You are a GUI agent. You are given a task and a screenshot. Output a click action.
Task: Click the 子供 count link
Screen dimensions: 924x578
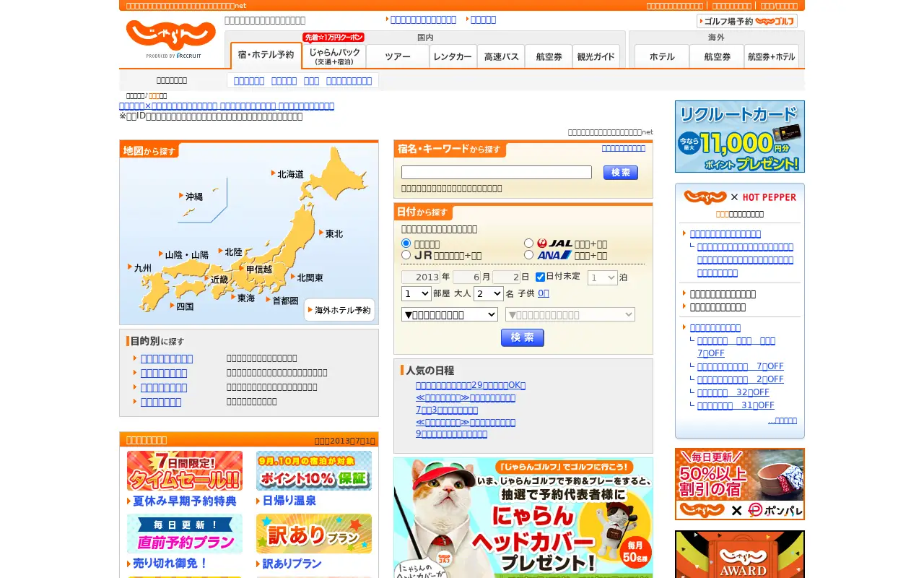point(544,293)
